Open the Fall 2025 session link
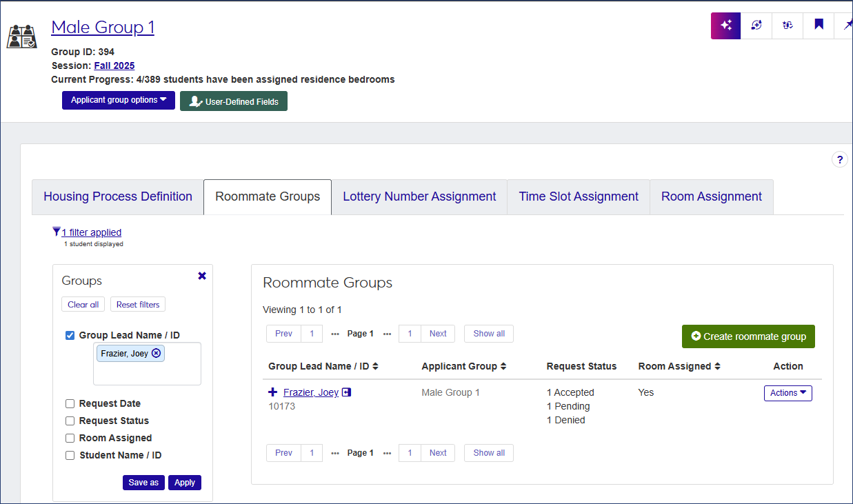Viewport: 853px width, 504px height. pyautogui.click(x=114, y=65)
